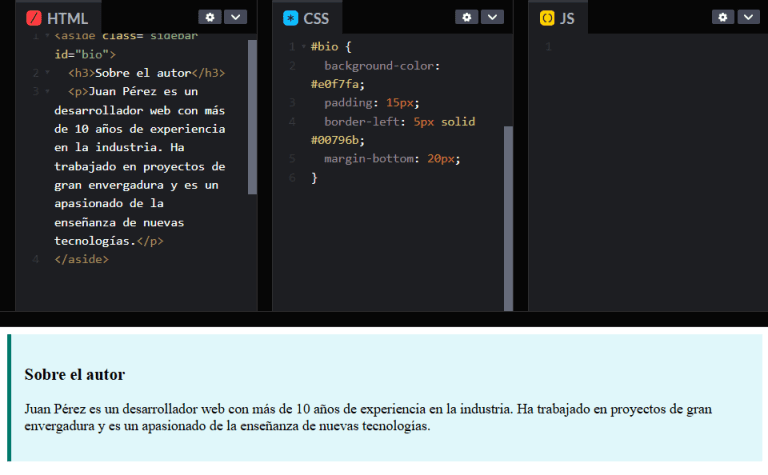Image resolution: width=768 pixels, height=475 pixels.
Task: Click the HTML editor vertical scrollbar
Action: 252,115
